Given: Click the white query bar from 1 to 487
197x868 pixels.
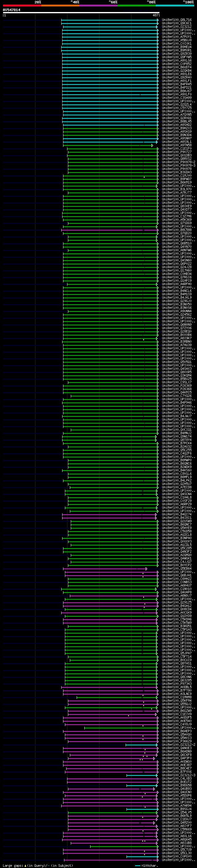Looking at the screenshot, I should tap(81, 13).
